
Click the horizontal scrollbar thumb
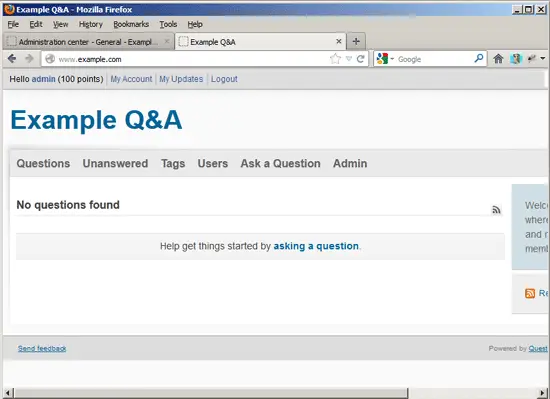click(x=211, y=393)
